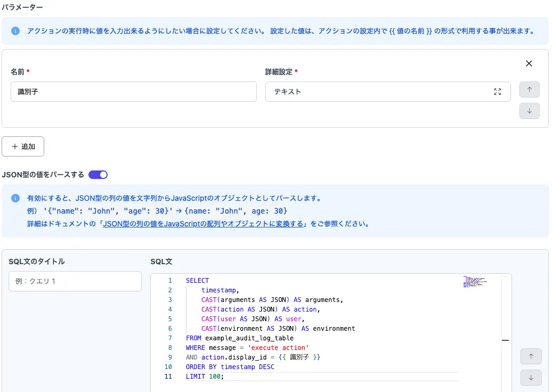Focus the SQL文のタイトル input field
553x392 pixels.
tap(75, 281)
